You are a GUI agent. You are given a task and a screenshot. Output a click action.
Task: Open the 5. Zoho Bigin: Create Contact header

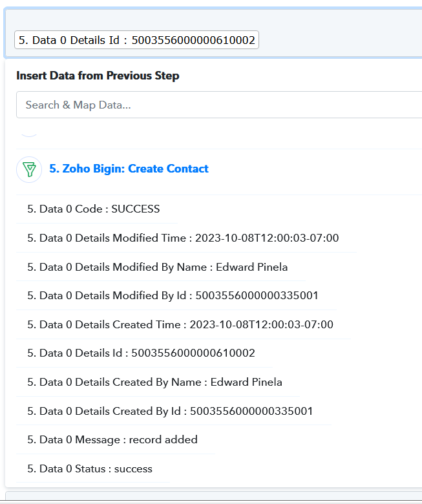pos(129,169)
